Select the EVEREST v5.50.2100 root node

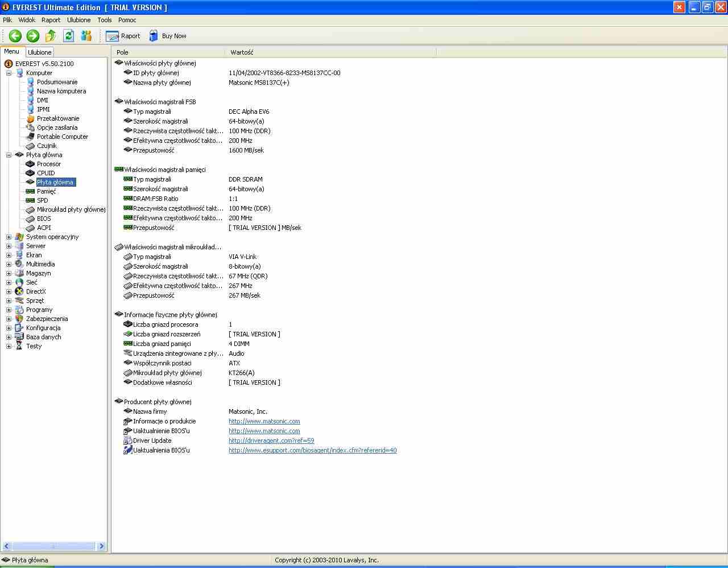pyautogui.click(x=44, y=64)
